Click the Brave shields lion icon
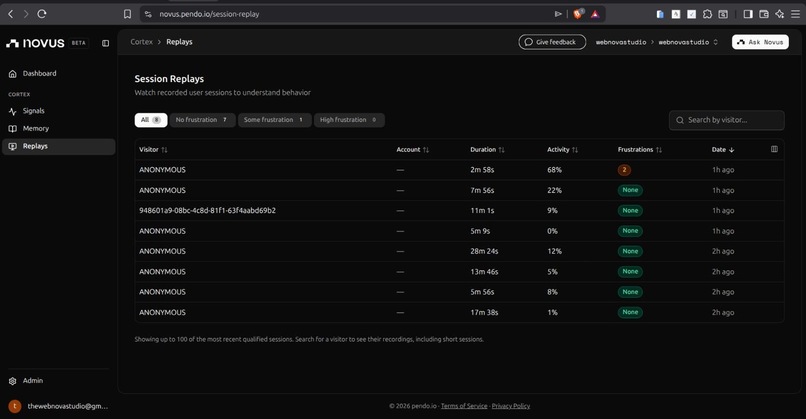This screenshot has width=806, height=419. pyautogui.click(x=578, y=14)
